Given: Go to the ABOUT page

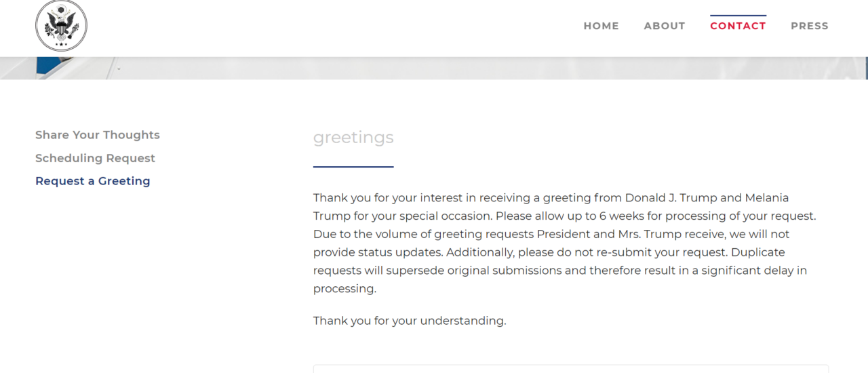Looking at the screenshot, I should 665,26.
